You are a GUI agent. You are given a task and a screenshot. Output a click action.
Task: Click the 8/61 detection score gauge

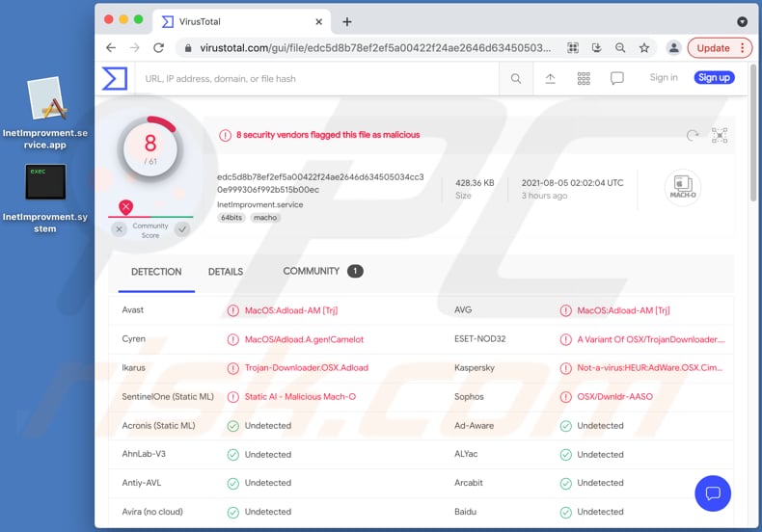click(150, 148)
